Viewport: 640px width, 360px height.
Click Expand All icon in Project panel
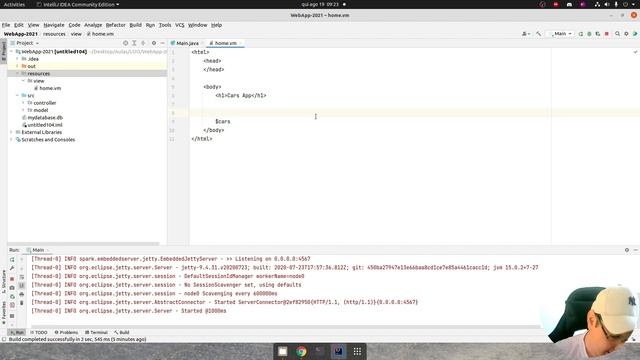click(134, 43)
